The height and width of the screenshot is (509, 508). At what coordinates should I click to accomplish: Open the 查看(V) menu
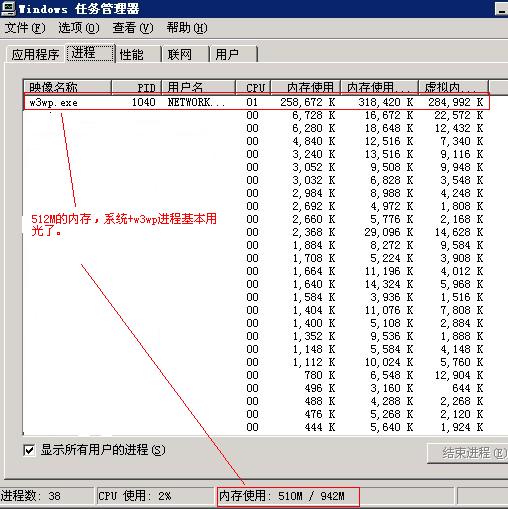[x=133, y=28]
